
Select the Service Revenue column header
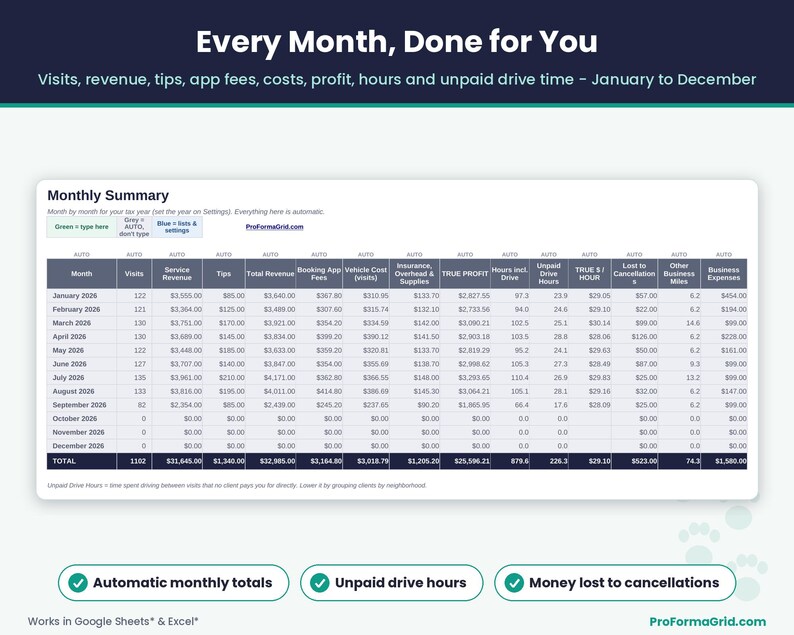click(x=177, y=273)
